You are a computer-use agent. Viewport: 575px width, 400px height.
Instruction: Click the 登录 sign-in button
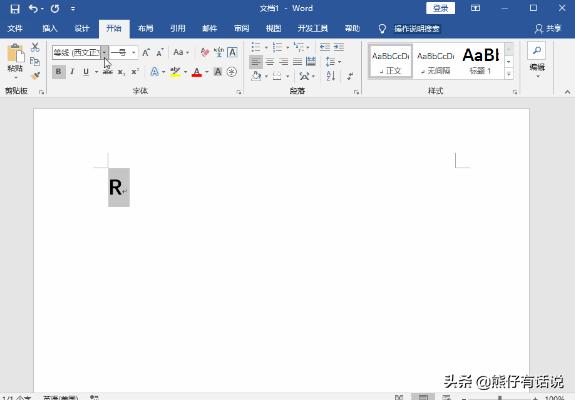click(x=440, y=8)
